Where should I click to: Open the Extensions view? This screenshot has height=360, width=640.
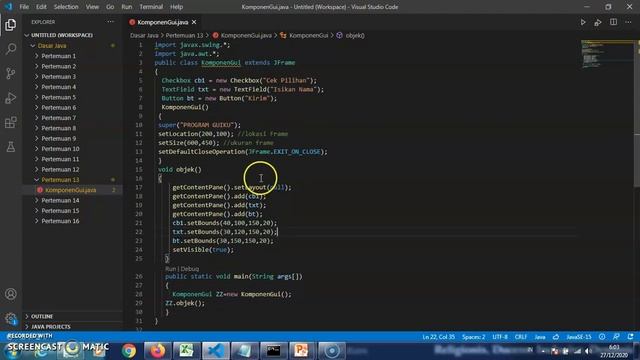pyautogui.click(x=11, y=122)
